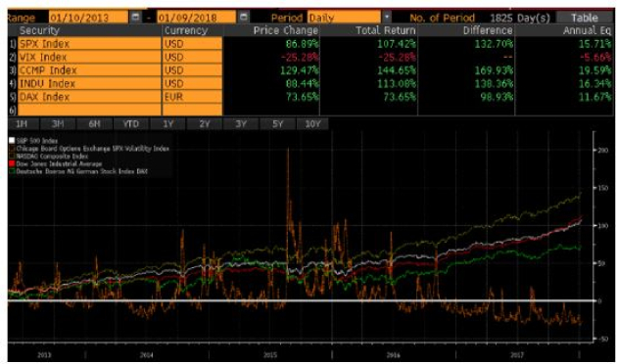Sort by the Annual Eq column header

[587, 30]
